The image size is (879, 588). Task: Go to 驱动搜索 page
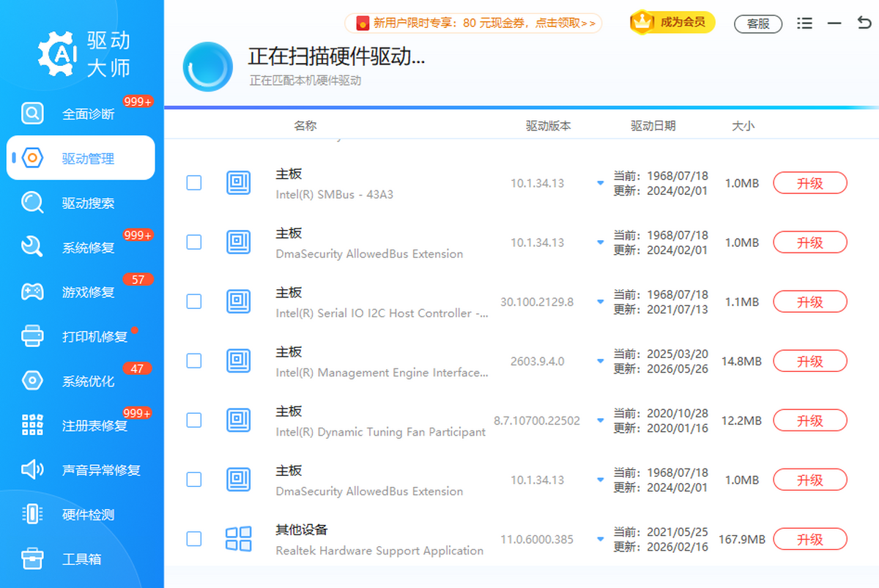coord(81,203)
